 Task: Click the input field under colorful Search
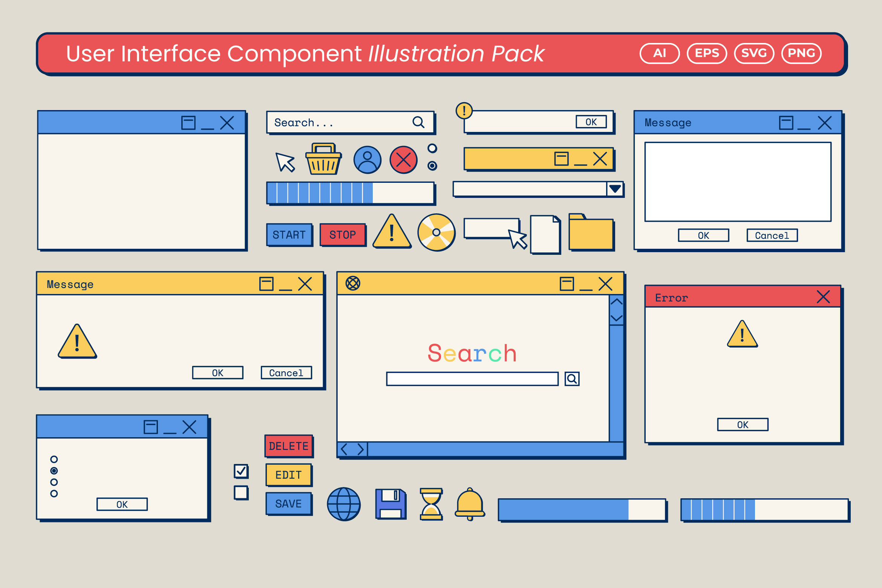coord(472,379)
